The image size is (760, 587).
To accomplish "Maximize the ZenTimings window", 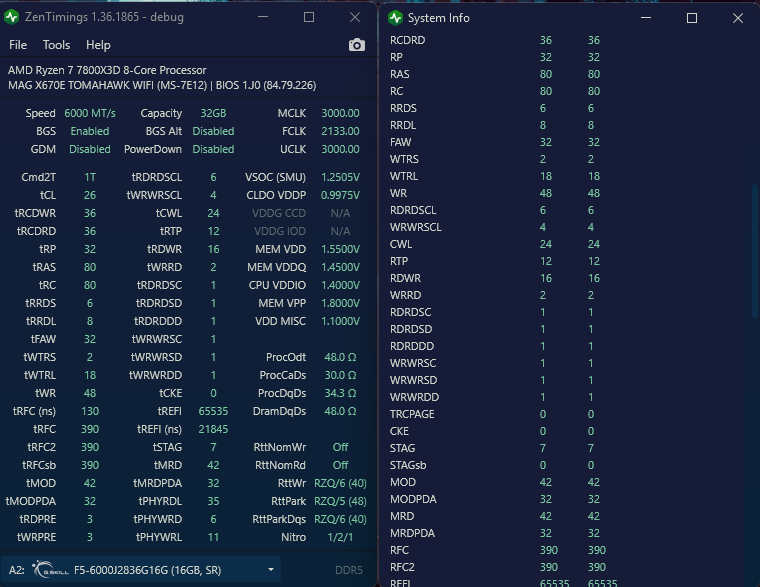I will tap(309, 17).
